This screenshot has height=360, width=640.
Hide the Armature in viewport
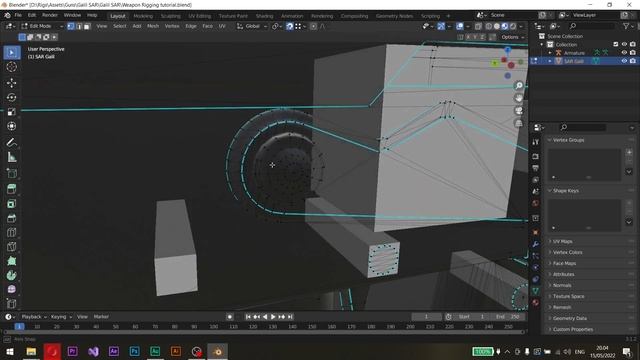pos(624,53)
